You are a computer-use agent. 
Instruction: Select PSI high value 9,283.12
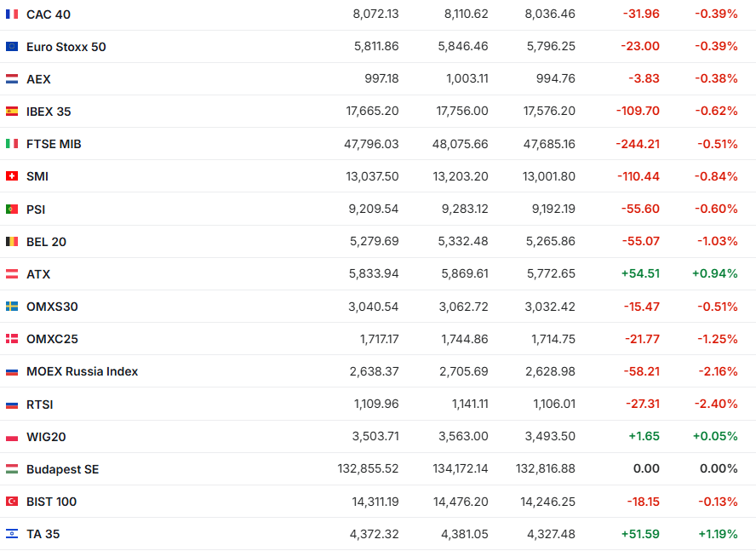click(x=465, y=209)
